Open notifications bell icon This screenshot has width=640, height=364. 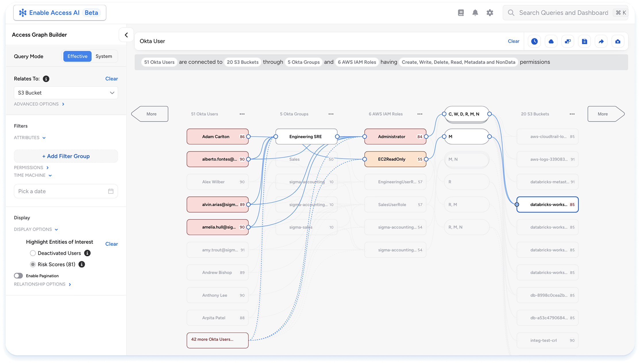click(x=475, y=13)
